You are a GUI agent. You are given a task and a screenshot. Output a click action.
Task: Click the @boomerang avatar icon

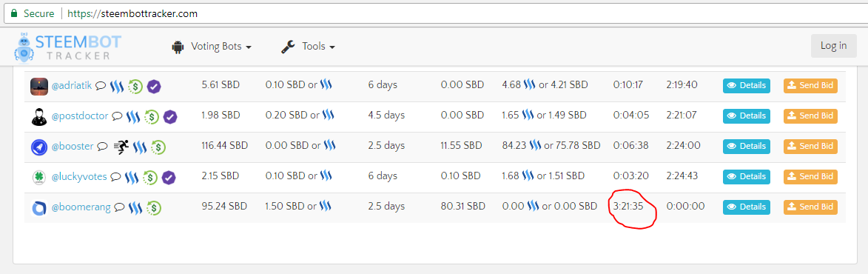(x=39, y=207)
